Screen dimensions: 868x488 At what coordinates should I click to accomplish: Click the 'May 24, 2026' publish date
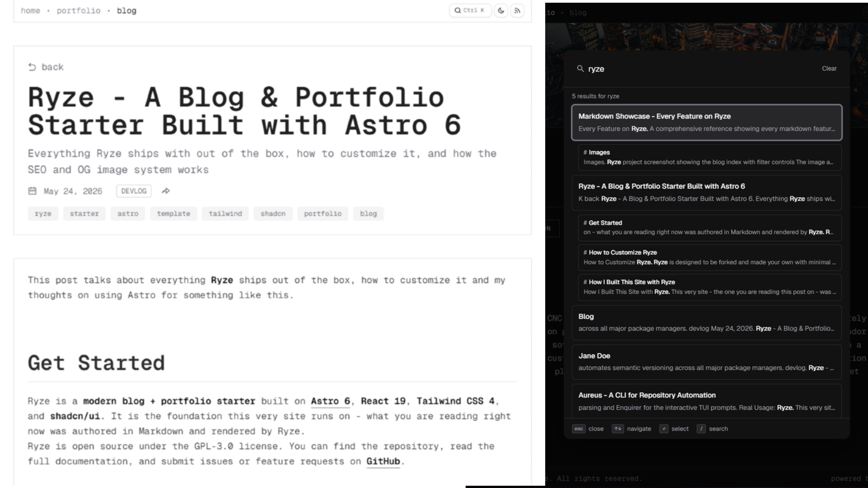[x=73, y=191]
